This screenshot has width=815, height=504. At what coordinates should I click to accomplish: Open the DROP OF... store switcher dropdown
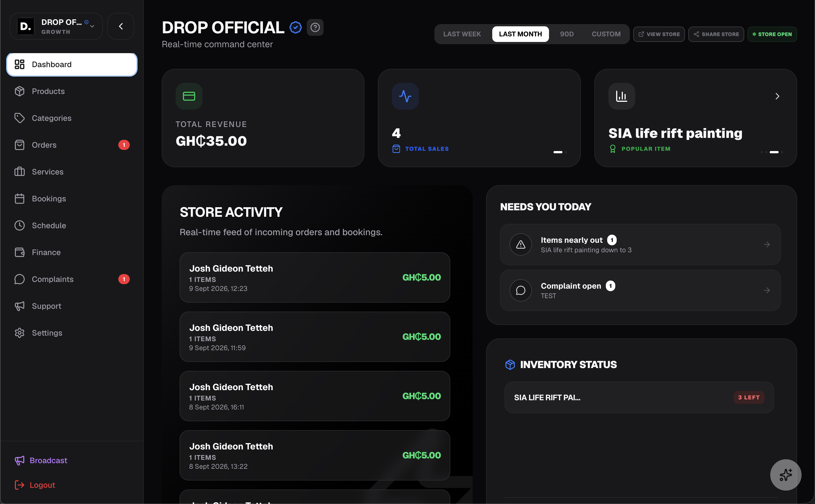(56, 26)
